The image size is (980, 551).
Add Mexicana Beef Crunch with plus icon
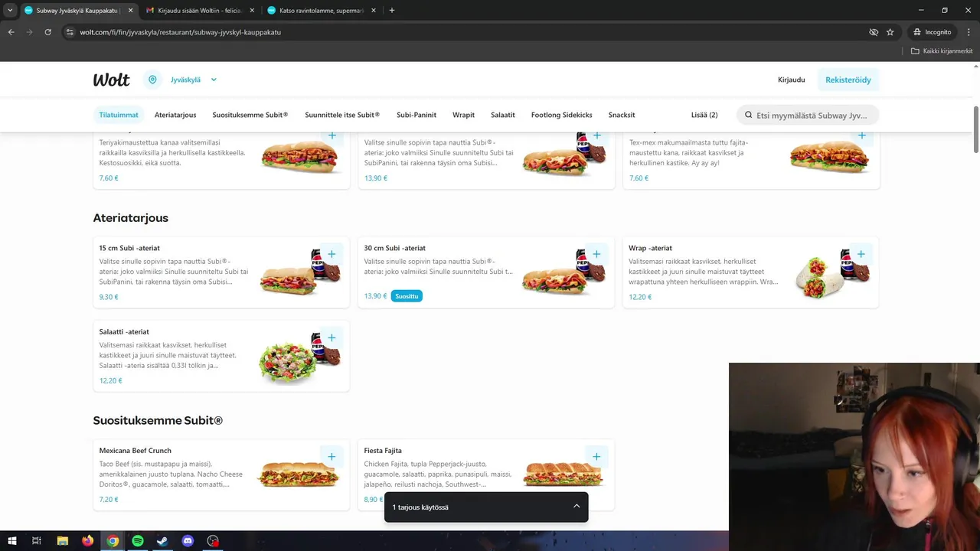pos(332,457)
